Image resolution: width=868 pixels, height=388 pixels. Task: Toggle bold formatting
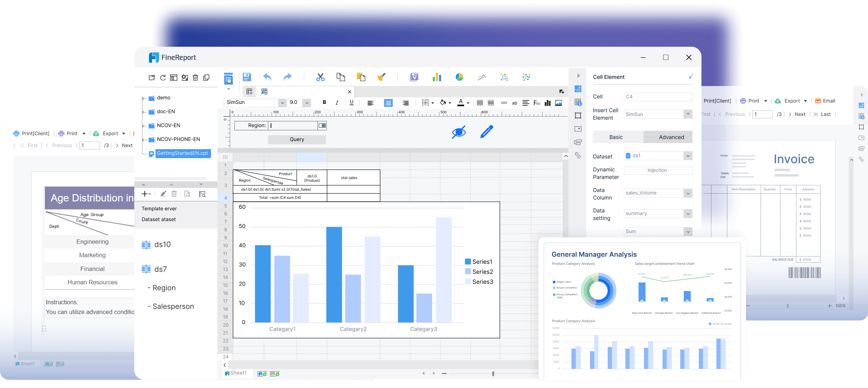click(x=324, y=103)
